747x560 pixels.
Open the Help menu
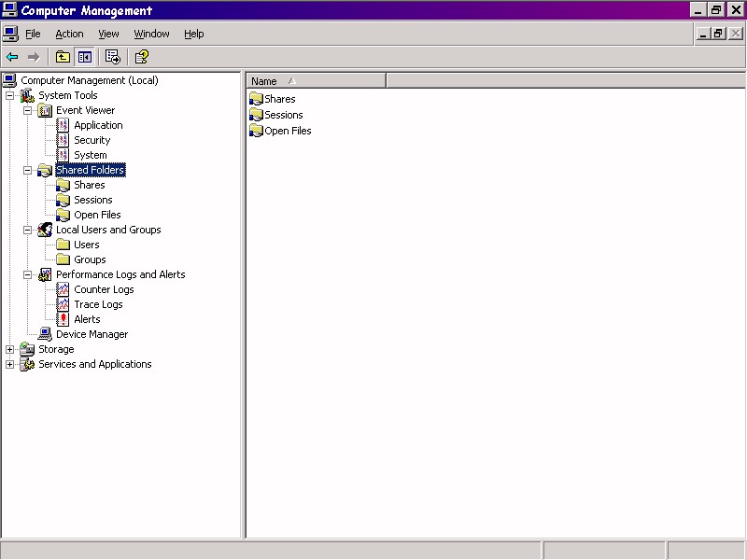[x=194, y=34]
